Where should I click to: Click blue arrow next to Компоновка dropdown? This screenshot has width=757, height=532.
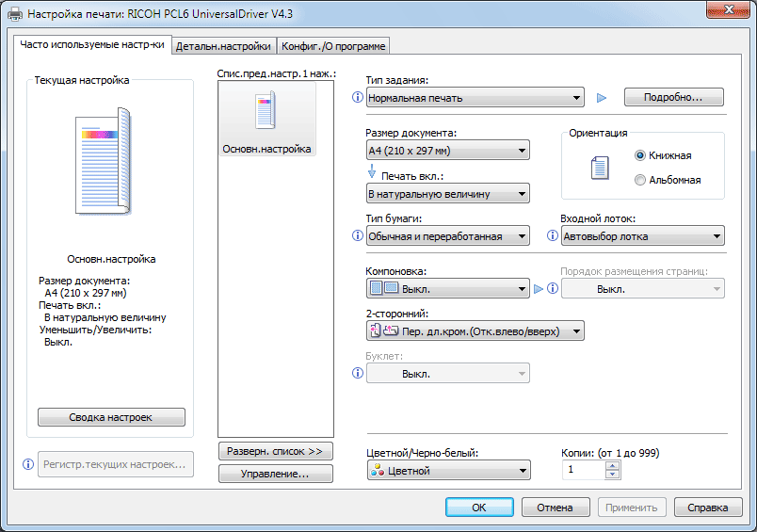[539, 289]
